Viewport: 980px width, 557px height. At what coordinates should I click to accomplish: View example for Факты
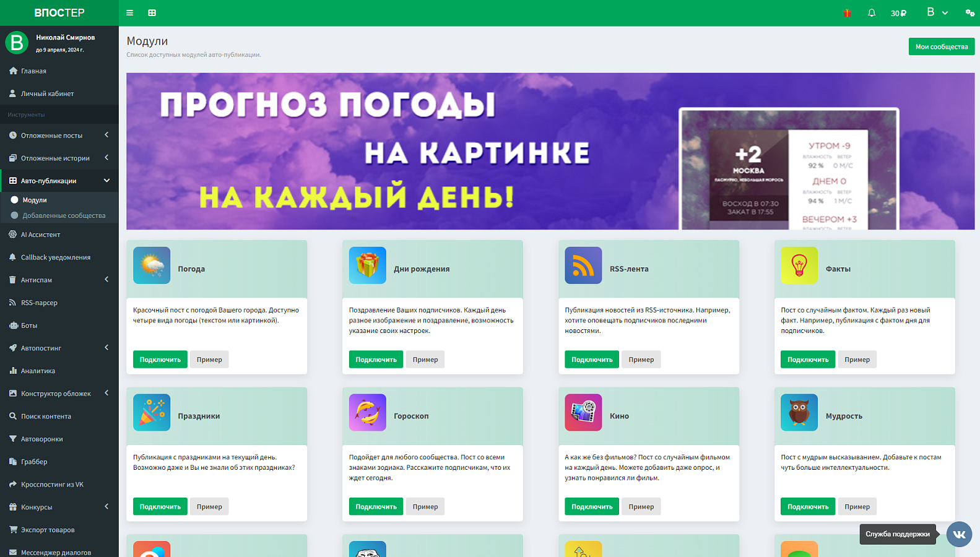click(x=857, y=360)
